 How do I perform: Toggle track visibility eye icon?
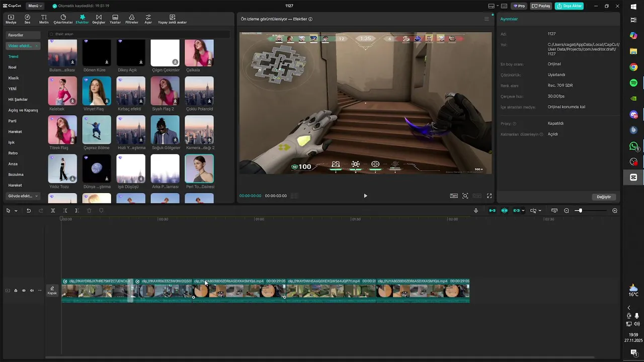coord(24,291)
